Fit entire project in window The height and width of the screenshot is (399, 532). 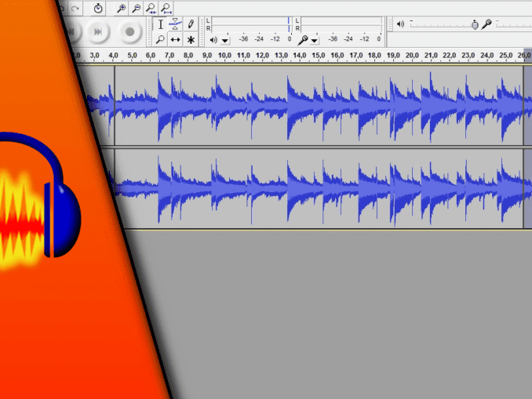tap(166, 8)
